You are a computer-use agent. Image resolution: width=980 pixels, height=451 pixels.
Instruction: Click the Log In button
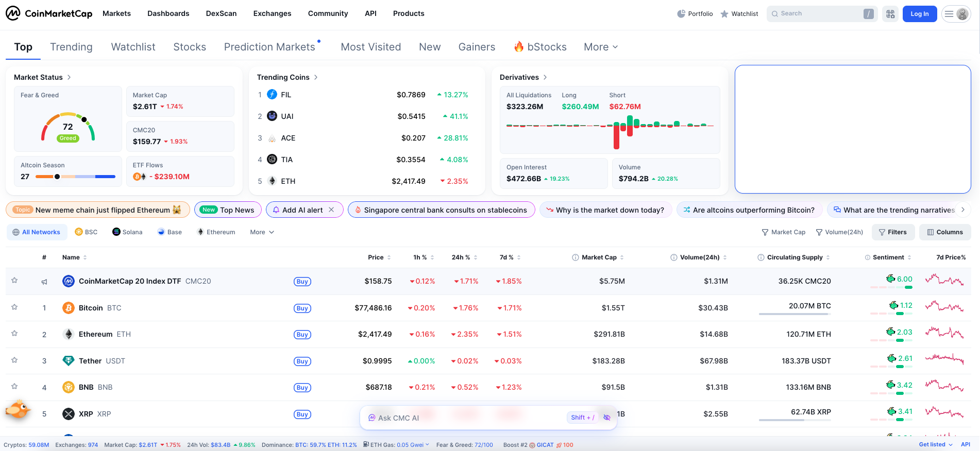coord(920,14)
